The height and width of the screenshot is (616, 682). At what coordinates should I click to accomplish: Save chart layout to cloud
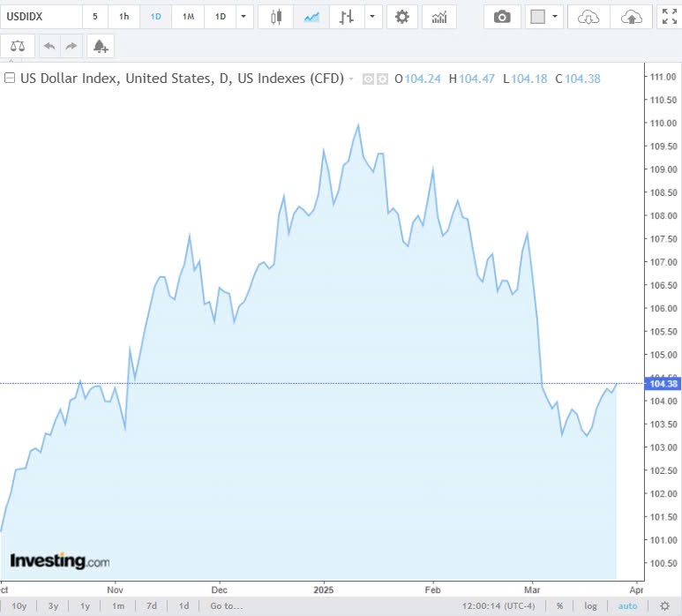click(631, 17)
